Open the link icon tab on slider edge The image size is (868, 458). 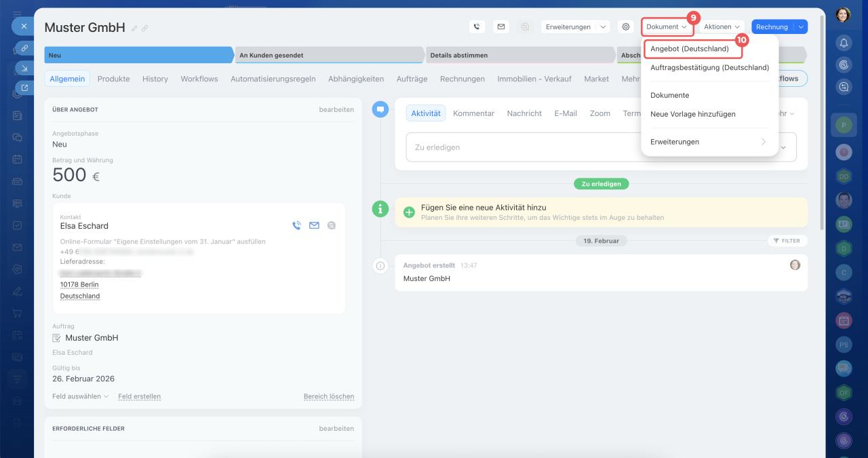point(24,48)
